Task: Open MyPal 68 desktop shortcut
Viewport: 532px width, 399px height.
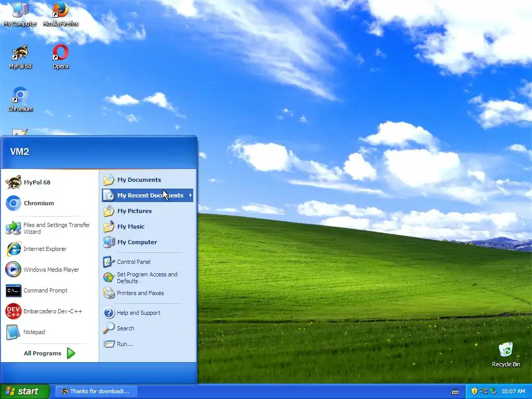Action: (x=20, y=56)
